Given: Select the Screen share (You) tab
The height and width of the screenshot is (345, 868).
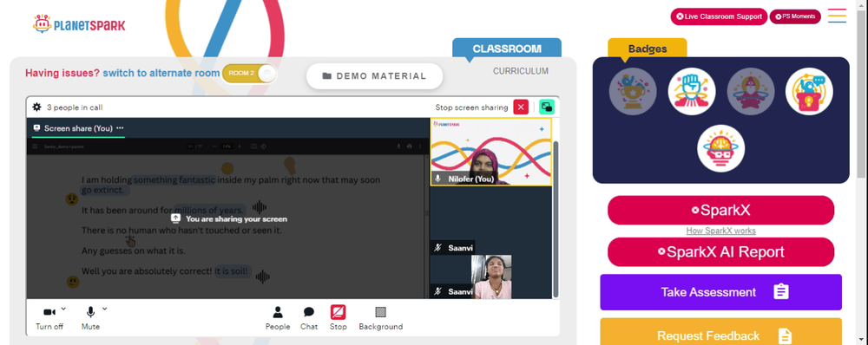Looking at the screenshot, I should tap(78, 128).
